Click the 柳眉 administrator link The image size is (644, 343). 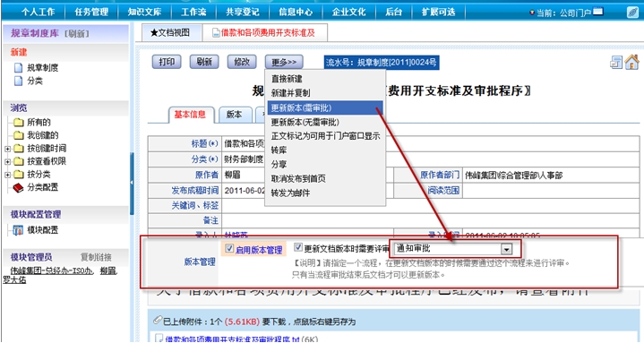[x=108, y=270]
